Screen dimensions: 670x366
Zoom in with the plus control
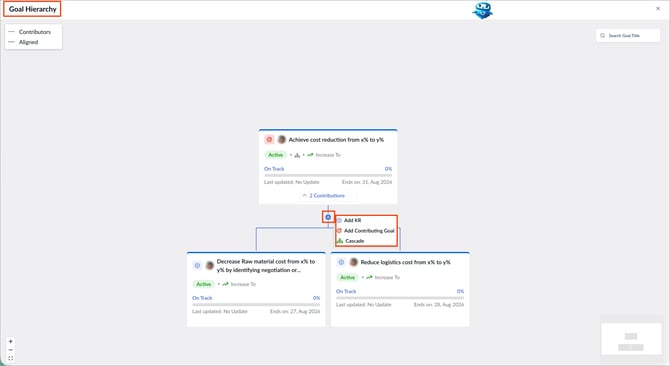11,341
